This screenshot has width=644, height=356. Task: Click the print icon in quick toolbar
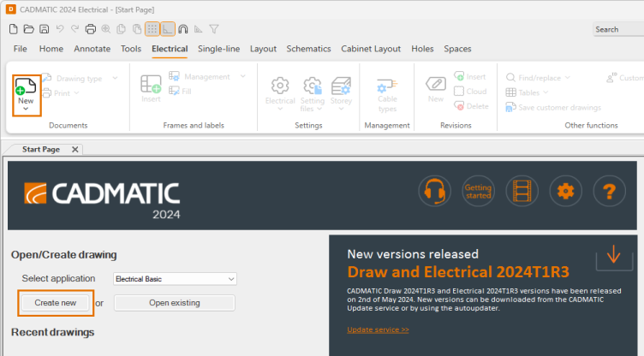90,29
